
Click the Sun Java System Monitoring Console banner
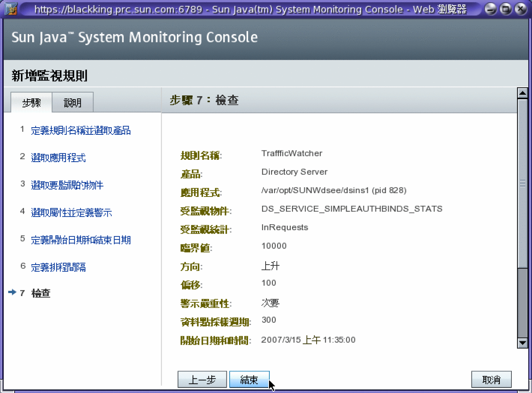click(135, 37)
